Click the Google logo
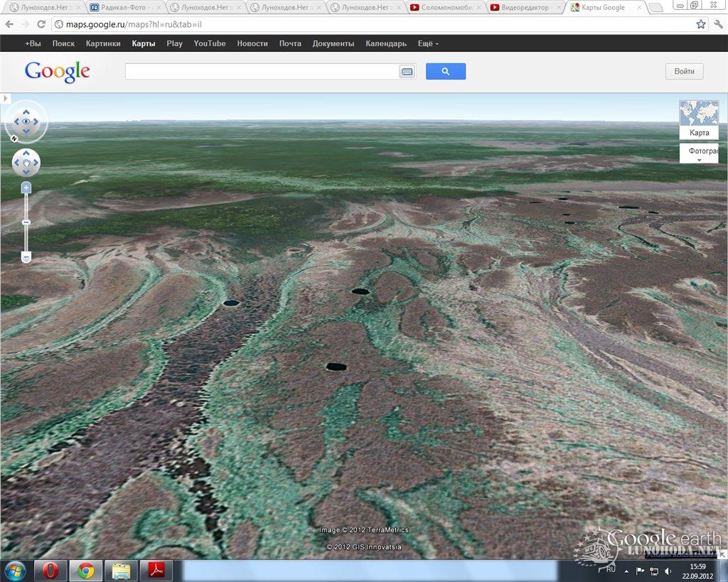This screenshot has width=728, height=582. pos(57,72)
